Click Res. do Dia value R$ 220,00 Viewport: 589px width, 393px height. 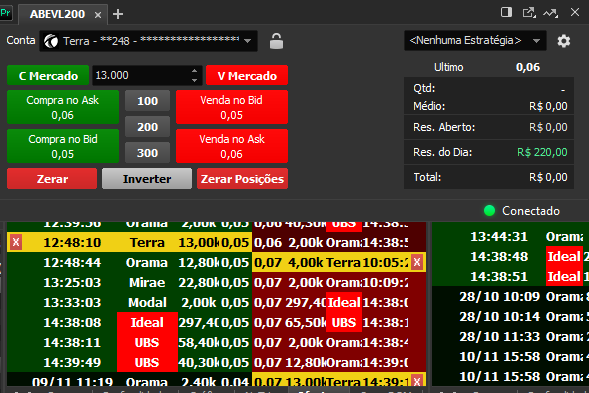pyautogui.click(x=542, y=152)
